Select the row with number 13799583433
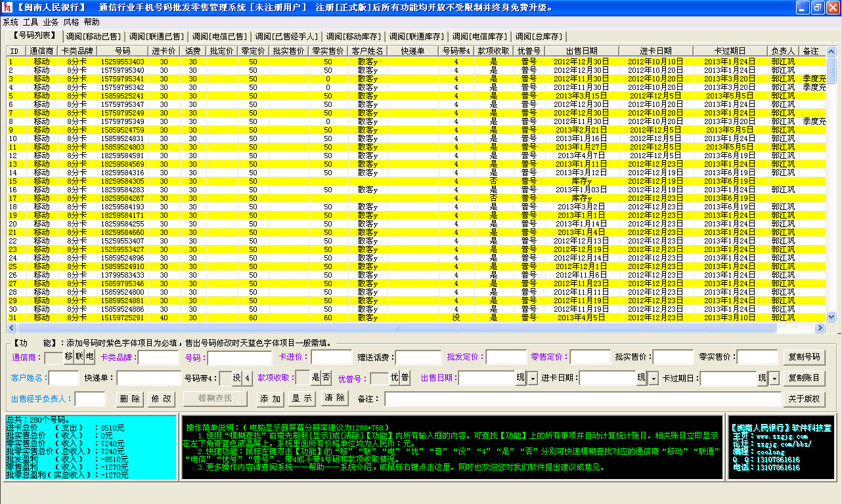Screen dimensions: 842x504 416,275
